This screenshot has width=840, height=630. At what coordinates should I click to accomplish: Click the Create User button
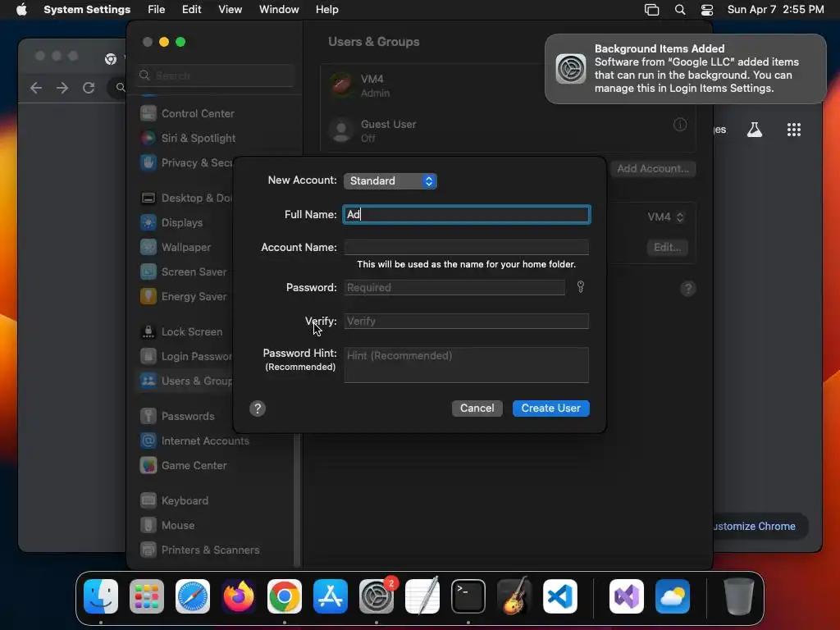click(550, 409)
